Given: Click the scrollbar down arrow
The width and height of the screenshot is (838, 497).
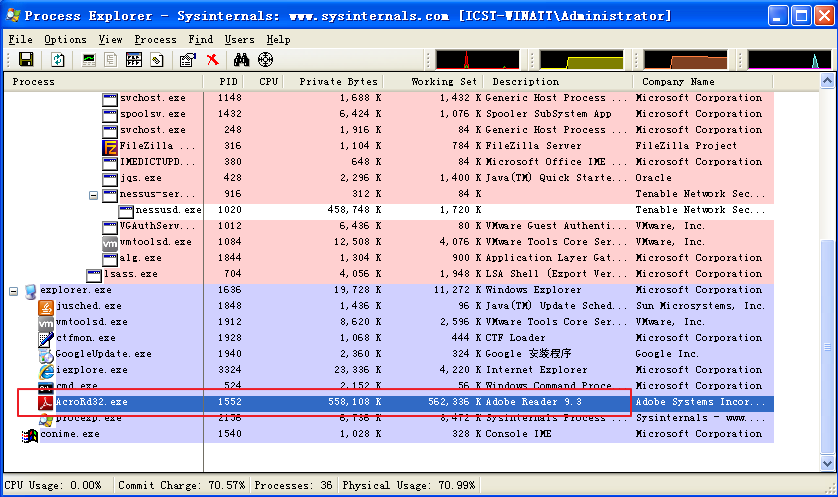Looking at the screenshot, I should 827,464.
